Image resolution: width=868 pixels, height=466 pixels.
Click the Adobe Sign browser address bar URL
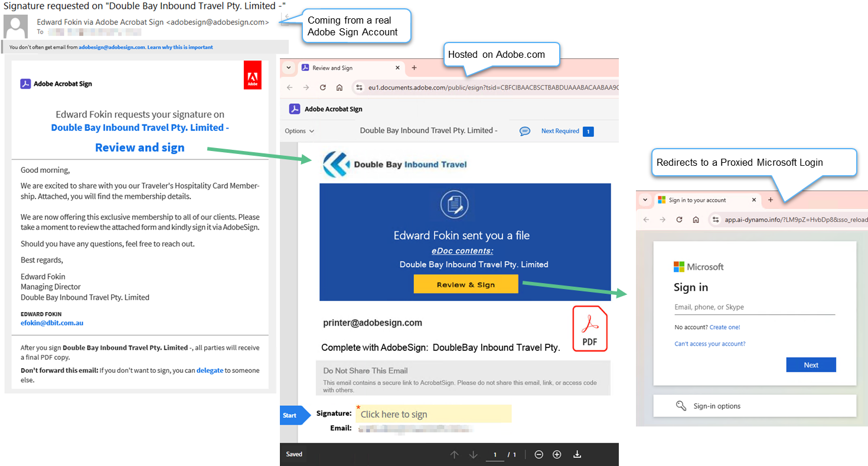point(493,88)
